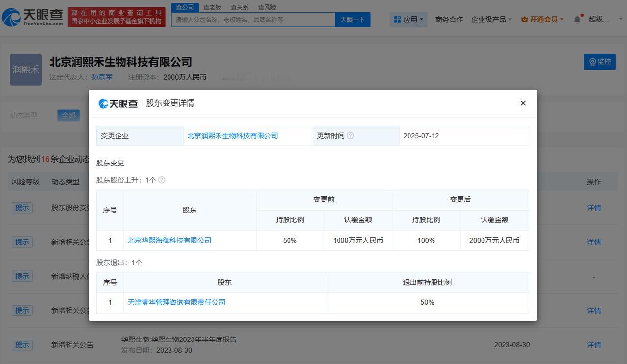Image resolution: width=627 pixels, height=364 pixels.
Task: Click the 风险等级 column header
Action: point(25,182)
